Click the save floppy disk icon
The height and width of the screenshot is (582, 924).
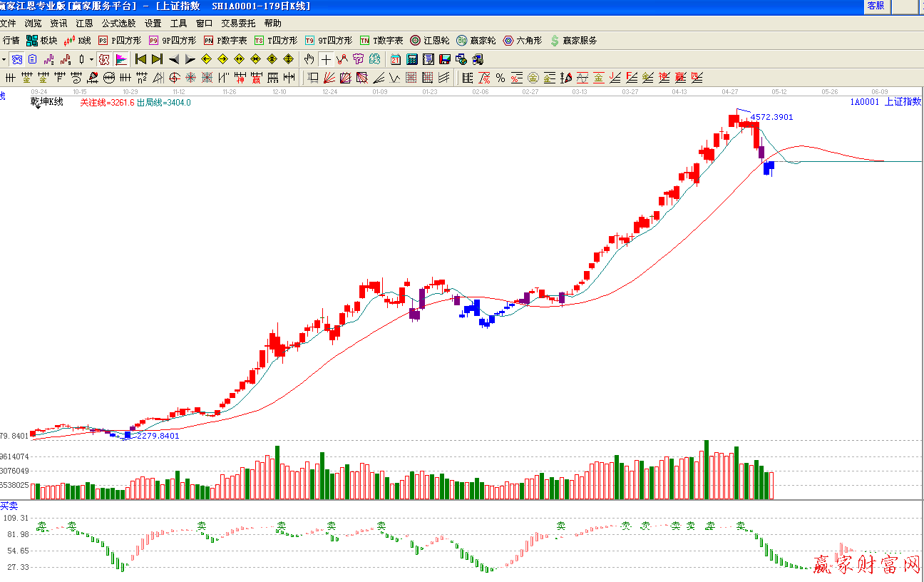pos(445,59)
